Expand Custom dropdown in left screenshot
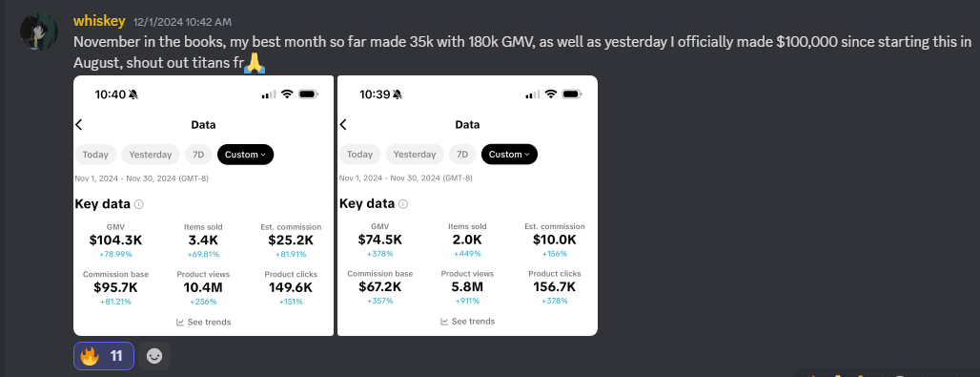Viewport: 980px width, 377px height. (246, 154)
